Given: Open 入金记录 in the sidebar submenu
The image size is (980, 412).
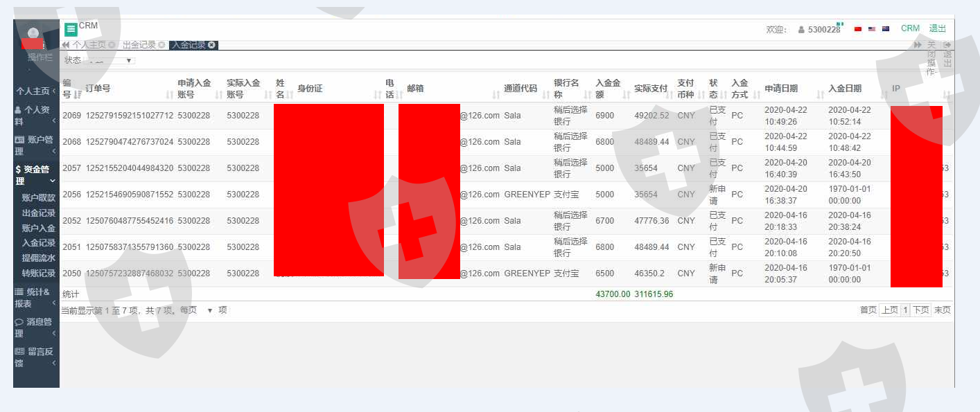Looking at the screenshot, I should 38,243.
